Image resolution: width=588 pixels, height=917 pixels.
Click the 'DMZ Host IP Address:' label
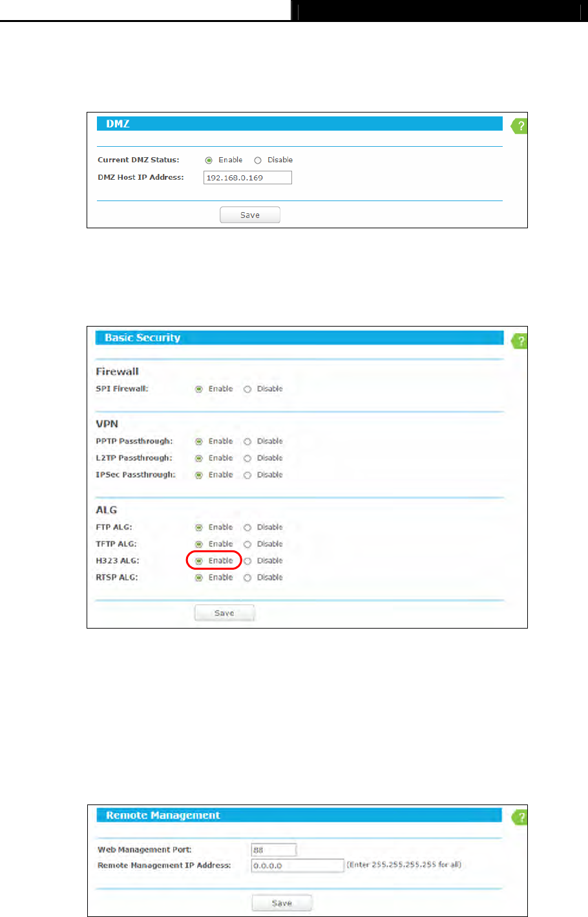[x=141, y=177]
